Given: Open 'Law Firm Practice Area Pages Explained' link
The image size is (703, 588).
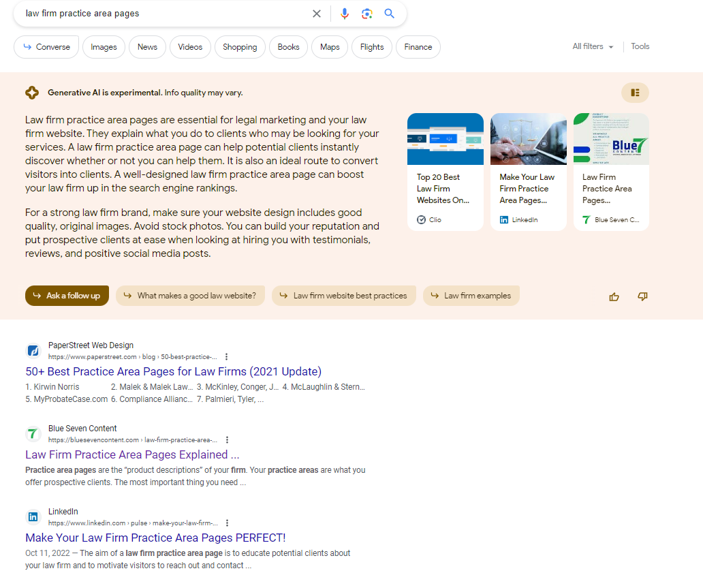Looking at the screenshot, I should tap(132, 454).
